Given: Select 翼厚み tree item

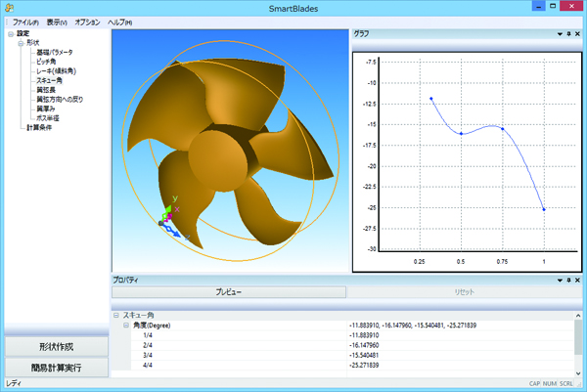Looking at the screenshot, I should pyautogui.click(x=46, y=109).
